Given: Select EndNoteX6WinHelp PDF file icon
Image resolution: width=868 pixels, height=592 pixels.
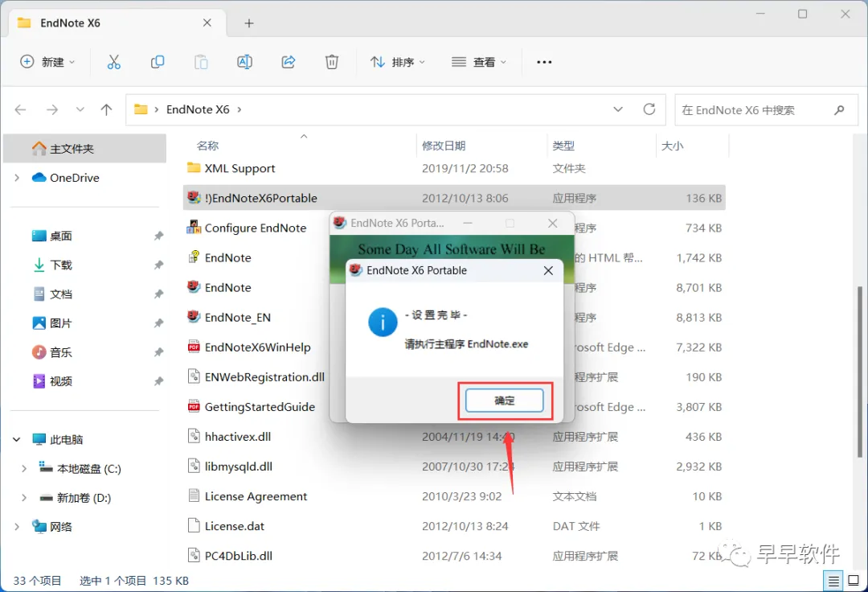Looking at the screenshot, I should 193,347.
